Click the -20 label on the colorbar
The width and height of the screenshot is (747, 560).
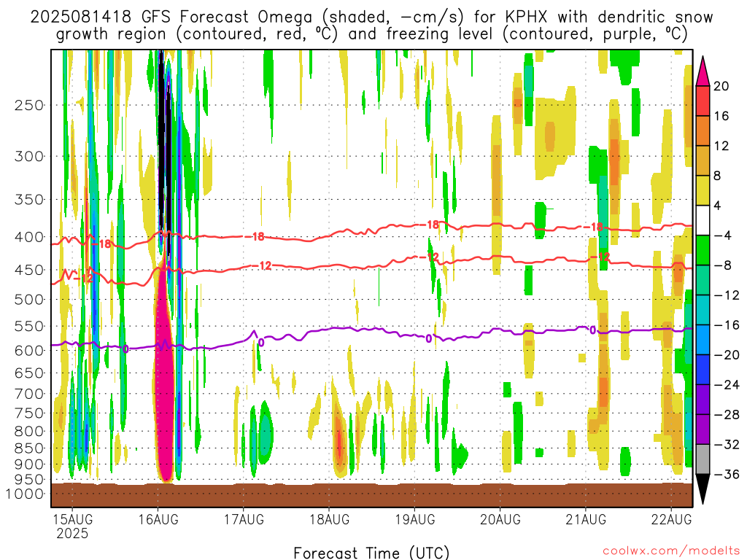pyautogui.click(x=727, y=355)
